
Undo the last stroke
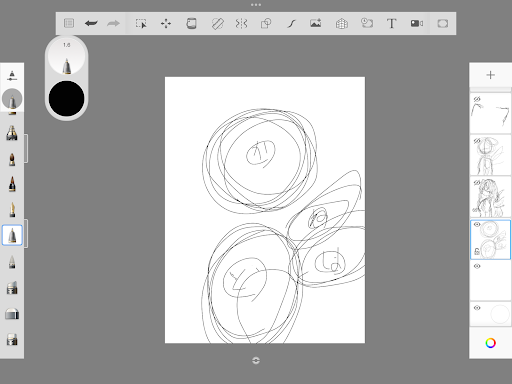tap(91, 23)
